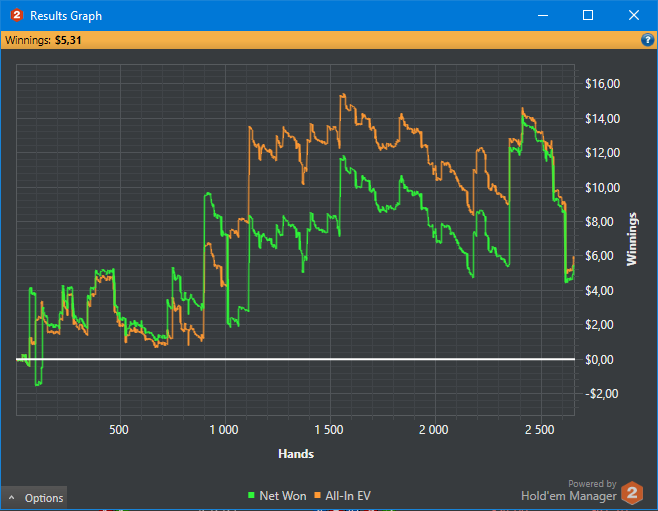Click the $16,00 axis label
This screenshot has width=658, height=511.
[x=602, y=84]
